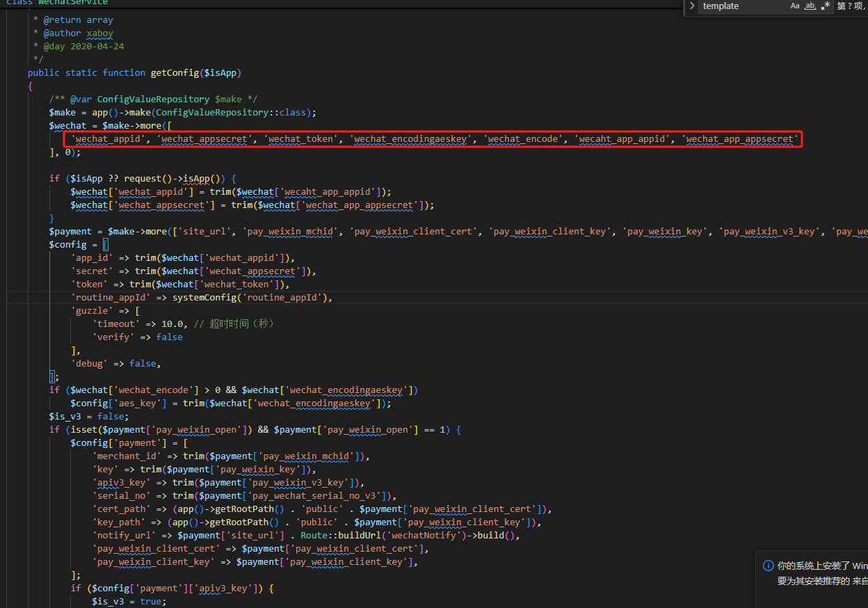This screenshot has height=608, width=868.
Task: Click the 'key_path' key
Action: [x=119, y=522]
